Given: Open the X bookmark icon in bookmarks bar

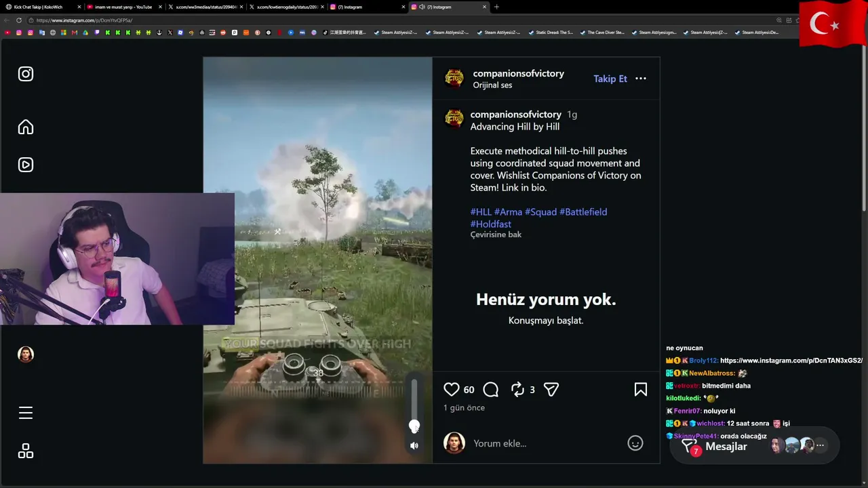Looking at the screenshot, I should coord(170,33).
